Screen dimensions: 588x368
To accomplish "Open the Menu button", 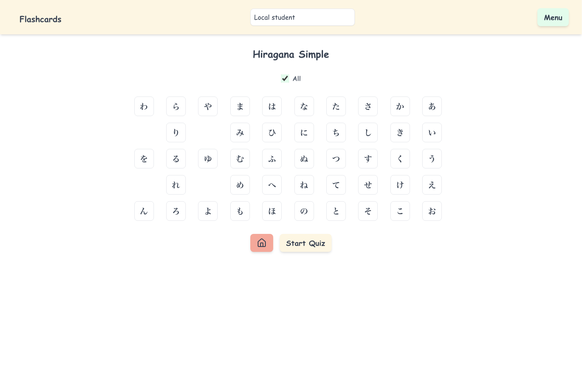I will click(553, 17).
